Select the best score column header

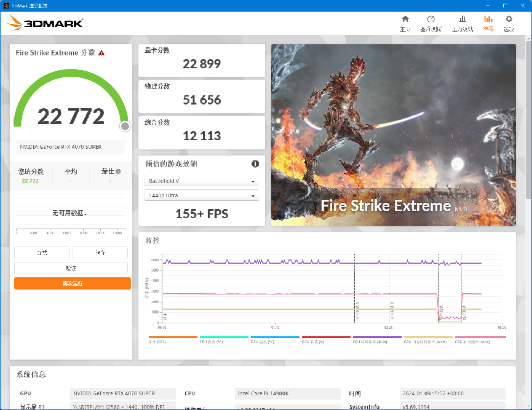108,172
